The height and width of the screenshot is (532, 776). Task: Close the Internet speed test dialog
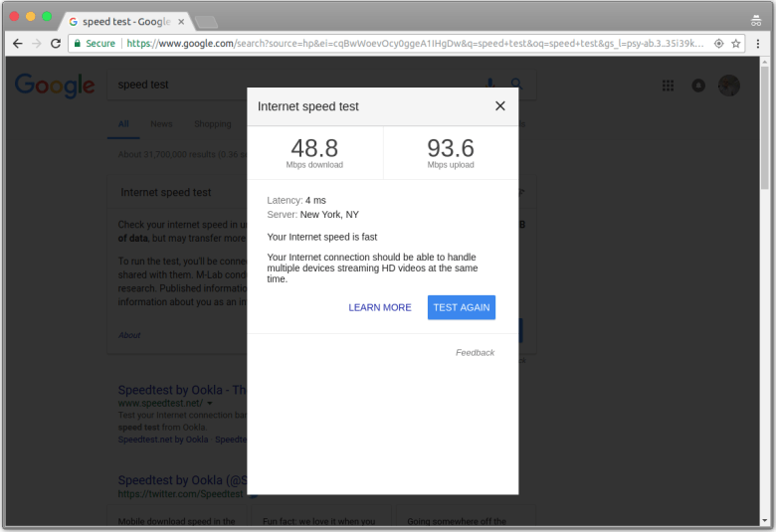coord(499,106)
